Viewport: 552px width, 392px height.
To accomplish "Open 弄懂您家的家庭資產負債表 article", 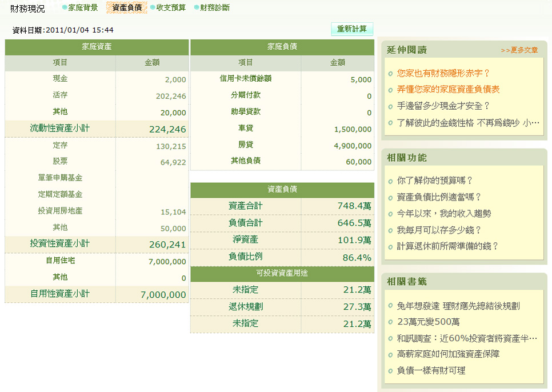I will pyautogui.click(x=448, y=90).
